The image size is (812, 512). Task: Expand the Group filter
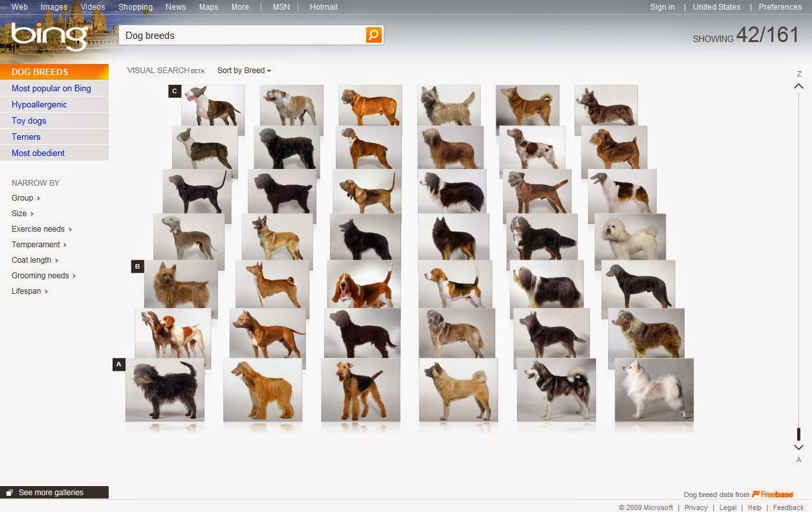26,198
